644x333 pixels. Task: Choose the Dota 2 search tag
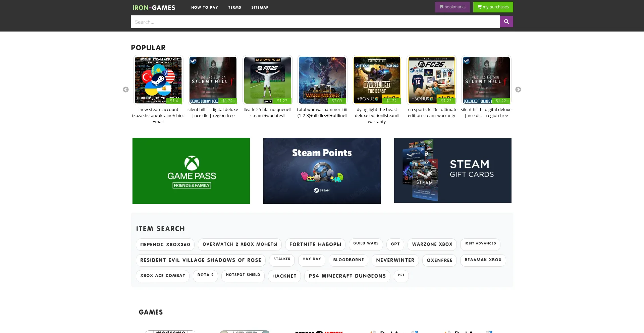pyautogui.click(x=205, y=275)
